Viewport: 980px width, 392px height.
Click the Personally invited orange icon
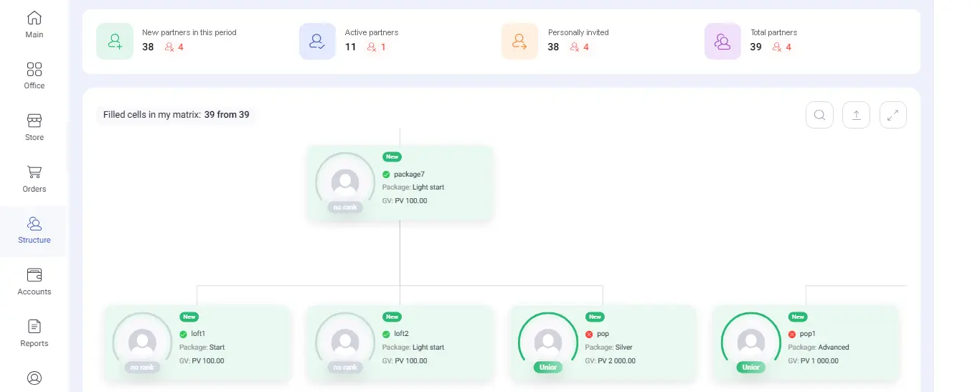click(x=519, y=41)
